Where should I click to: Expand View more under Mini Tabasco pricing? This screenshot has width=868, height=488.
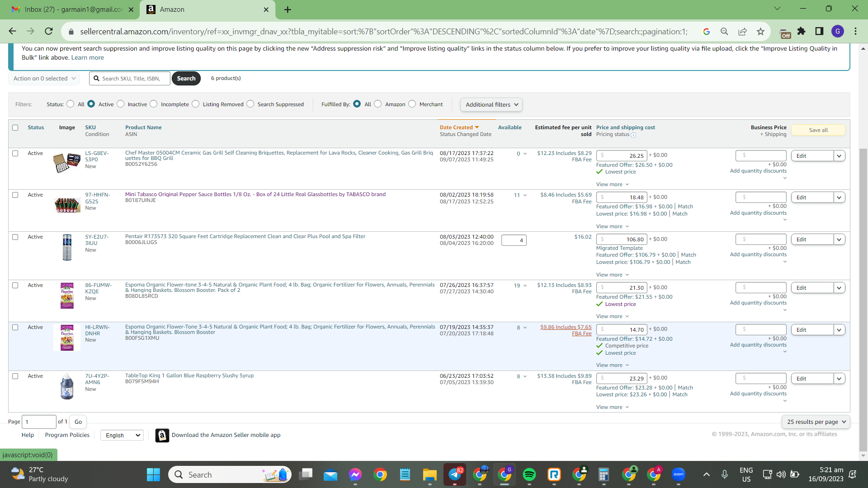[x=613, y=226]
